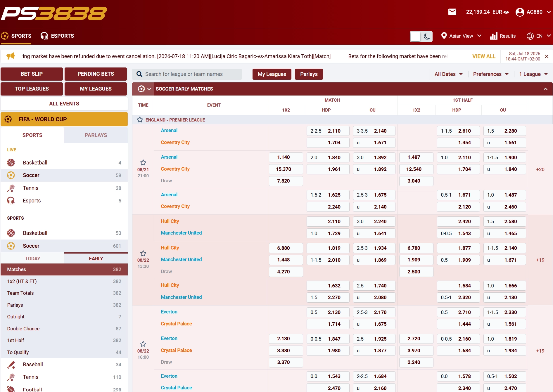
Task: Select Arsenal 1X2 odds 1.140
Action: click(286, 157)
